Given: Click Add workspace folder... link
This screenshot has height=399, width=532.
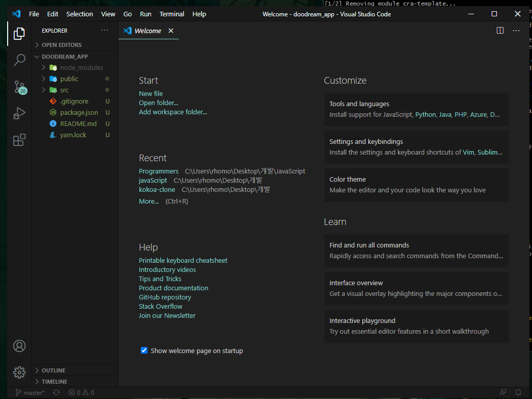Looking at the screenshot, I should click(173, 112).
